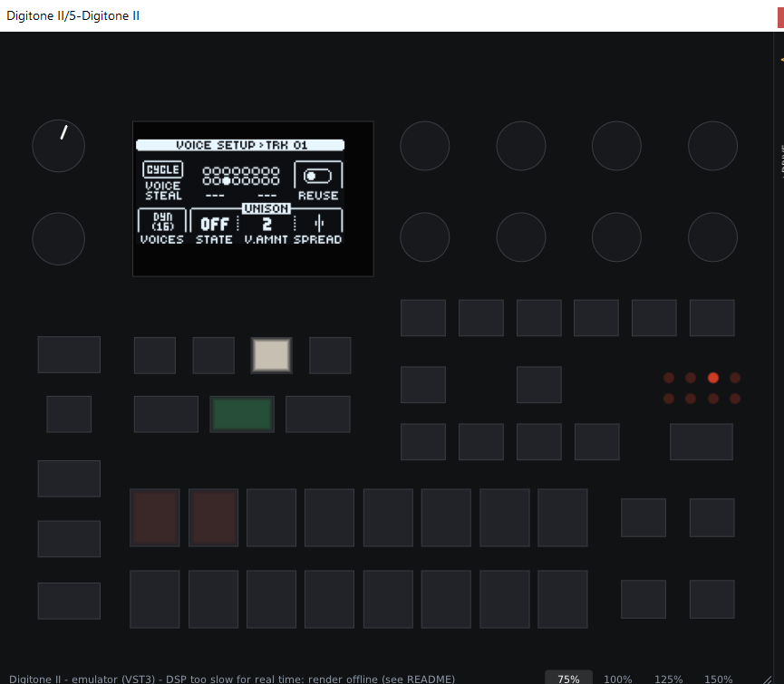The image size is (784, 684).
Task: Click the knob with the white indicator line
Action: click(x=59, y=146)
